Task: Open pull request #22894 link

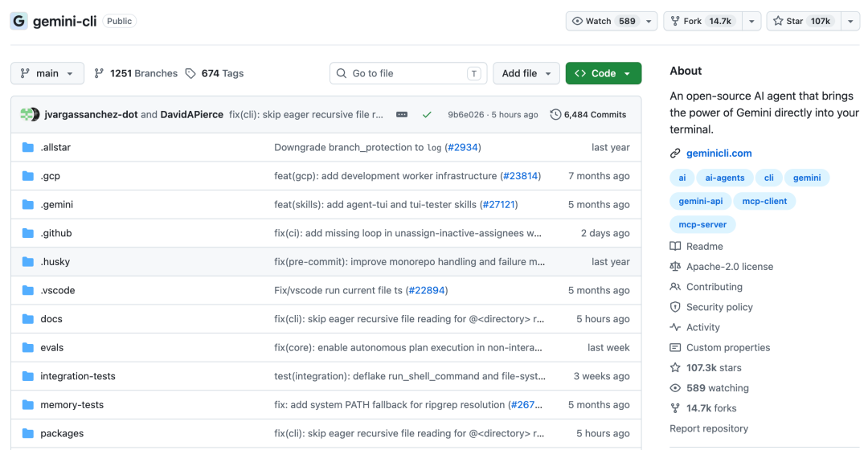Action: (426, 290)
